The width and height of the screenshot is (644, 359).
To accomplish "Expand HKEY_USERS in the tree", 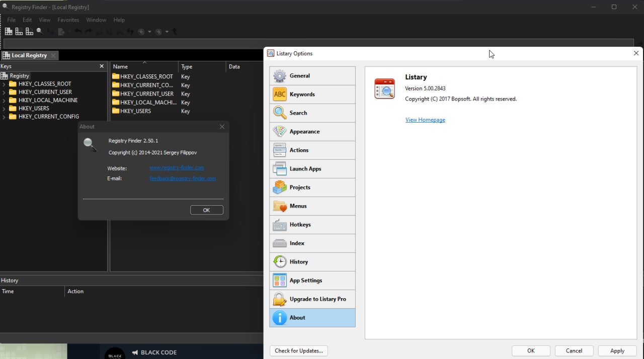I will [4, 108].
